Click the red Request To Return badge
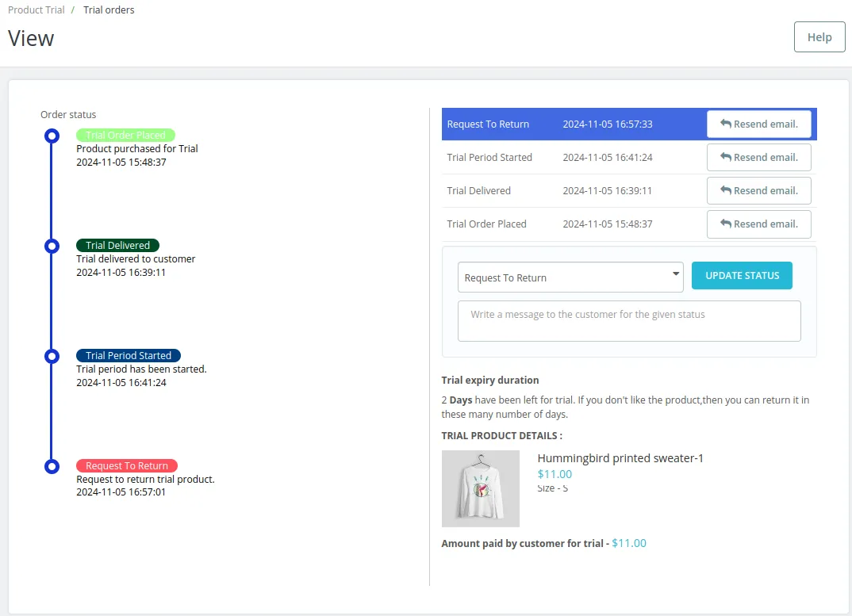 pos(127,465)
